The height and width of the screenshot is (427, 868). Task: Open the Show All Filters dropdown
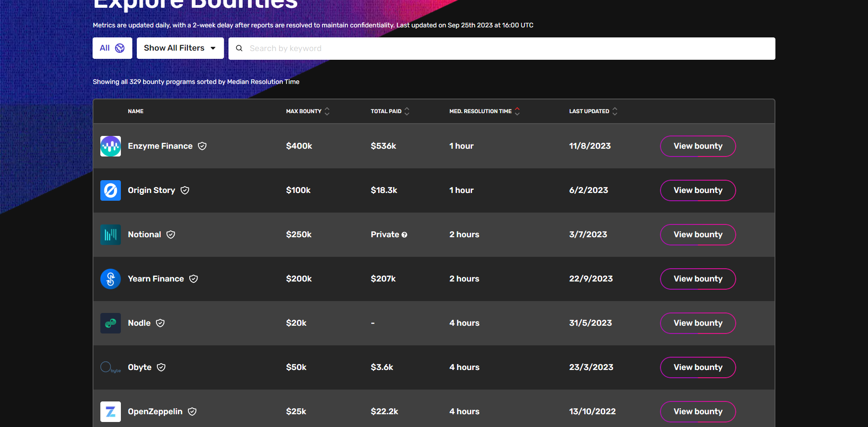click(x=180, y=48)
